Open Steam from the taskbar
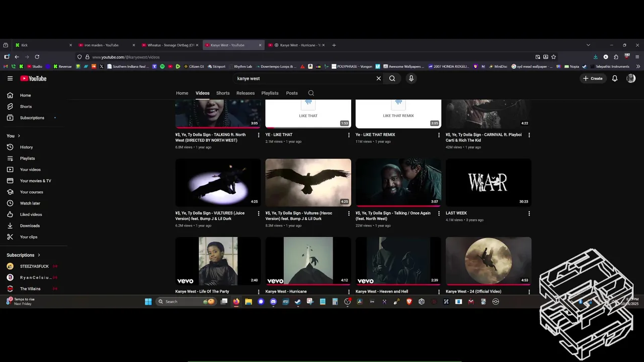644x362 pixels. (x=298, y=302)
